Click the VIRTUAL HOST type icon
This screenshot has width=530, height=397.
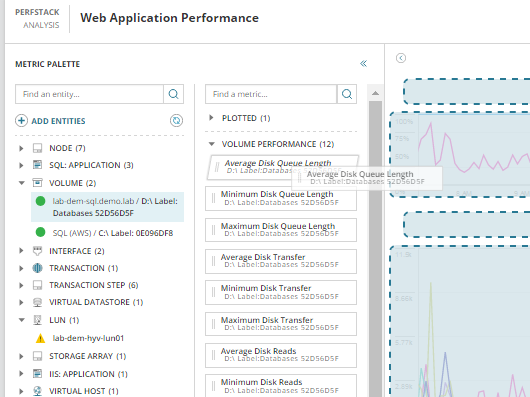[x=37, y=391]
